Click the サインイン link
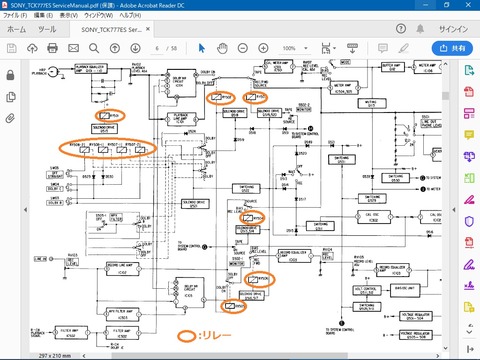The width and height of the screenshot is (480, 360). (453, 29)
